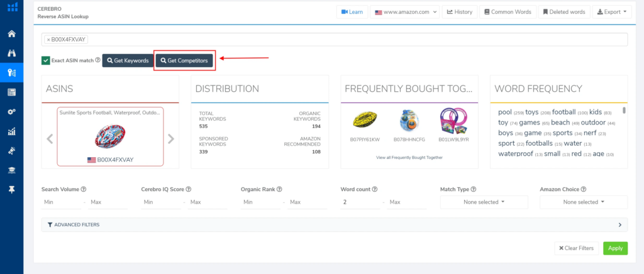Click the Sponsored Keywords value 339
The height and width of the screenshot is (274, 644).
[x=204, y=151]
